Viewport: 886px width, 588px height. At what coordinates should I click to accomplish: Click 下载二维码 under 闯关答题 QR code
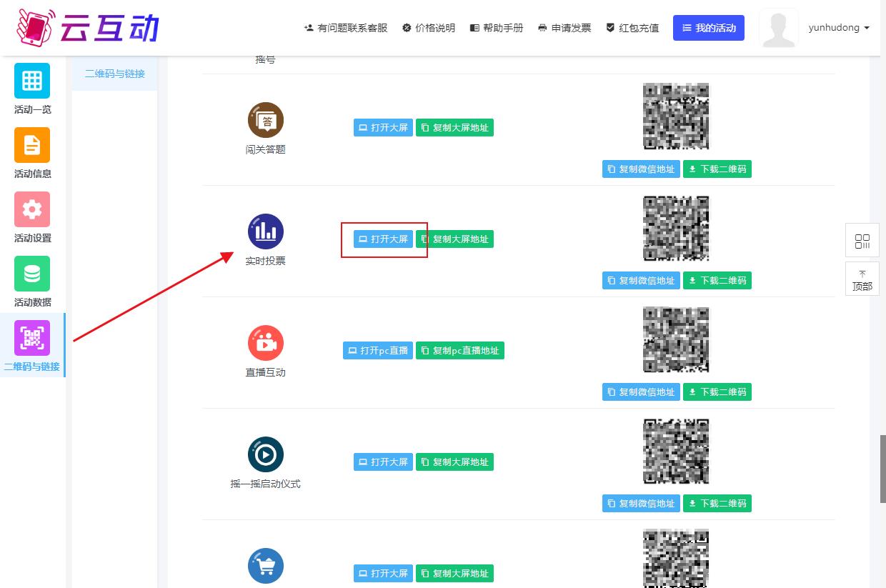[x=717, y=169]
